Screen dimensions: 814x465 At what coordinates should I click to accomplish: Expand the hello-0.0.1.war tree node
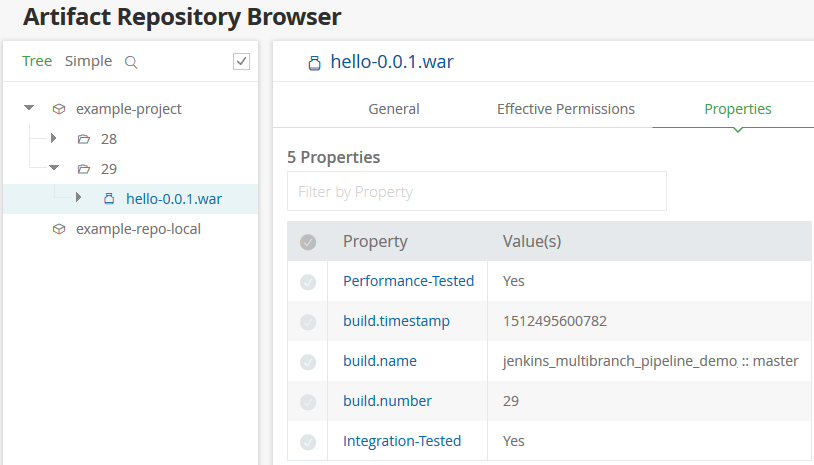78,197
